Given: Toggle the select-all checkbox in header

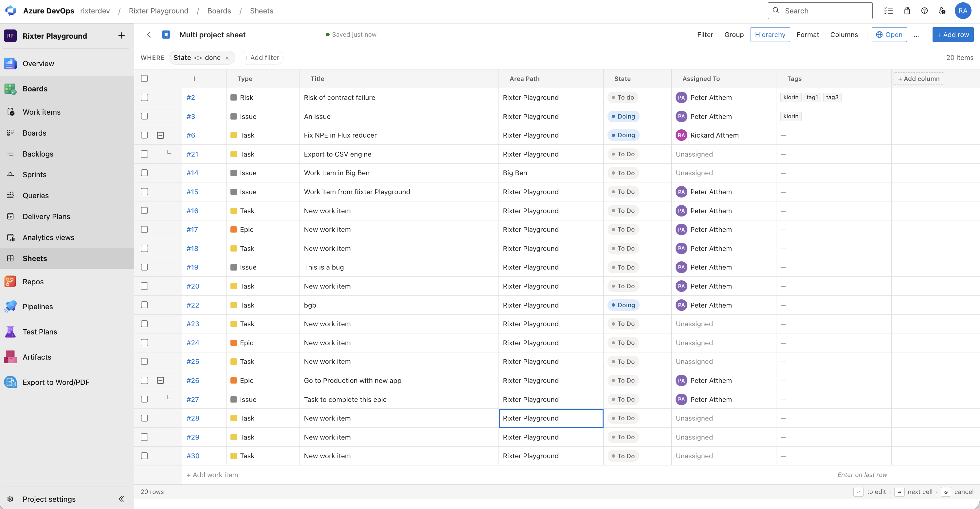Looking at the screenshot, I should click(145, 78).
